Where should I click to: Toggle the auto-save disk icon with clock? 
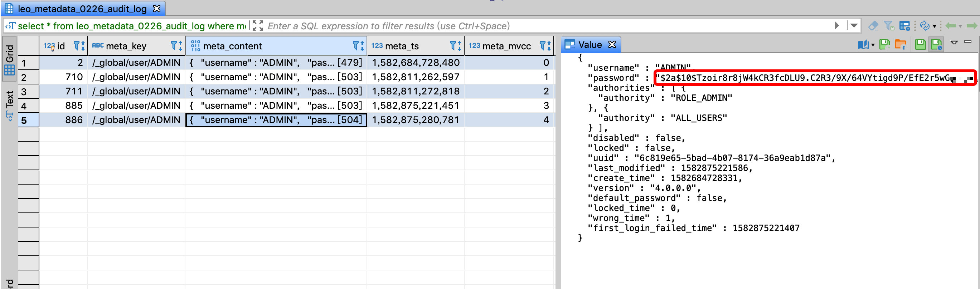[936, 45]
